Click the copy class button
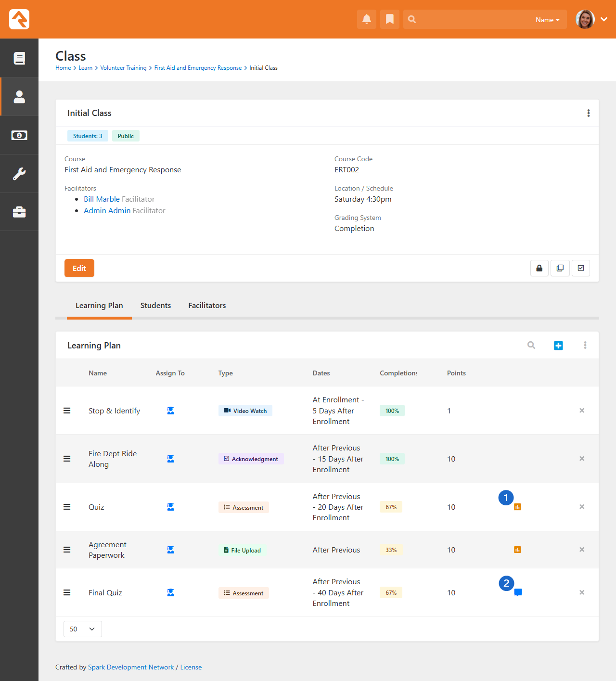This screenshot has height=681, width=616. pos(560,268)
